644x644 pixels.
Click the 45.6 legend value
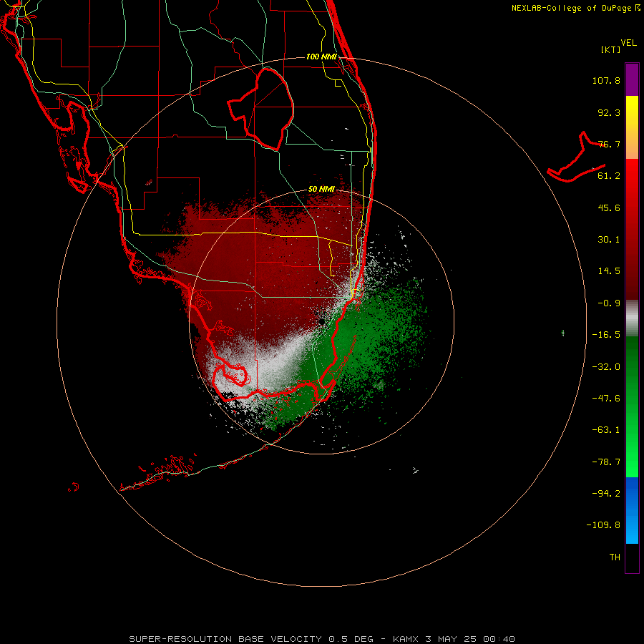[609, 208]
